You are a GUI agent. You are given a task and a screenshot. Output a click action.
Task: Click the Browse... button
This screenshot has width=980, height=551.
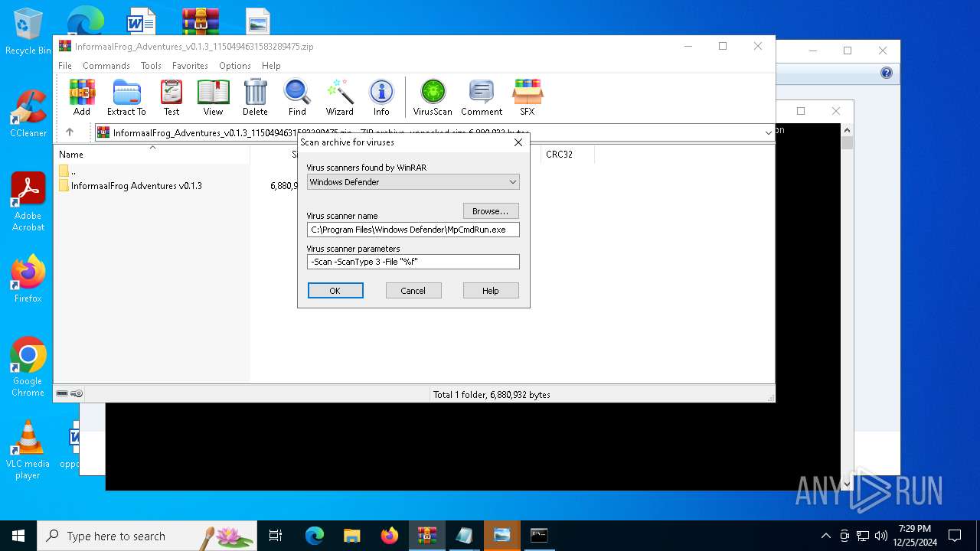point(491,211)
